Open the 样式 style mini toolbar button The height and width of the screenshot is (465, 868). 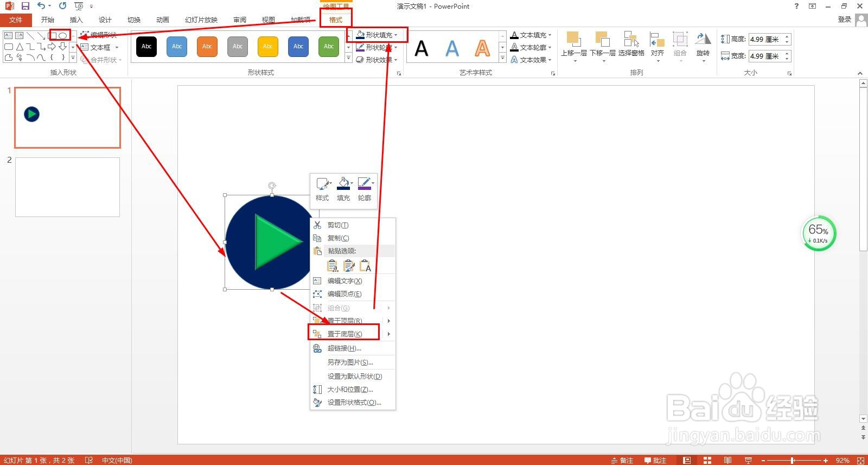(323, 189)
